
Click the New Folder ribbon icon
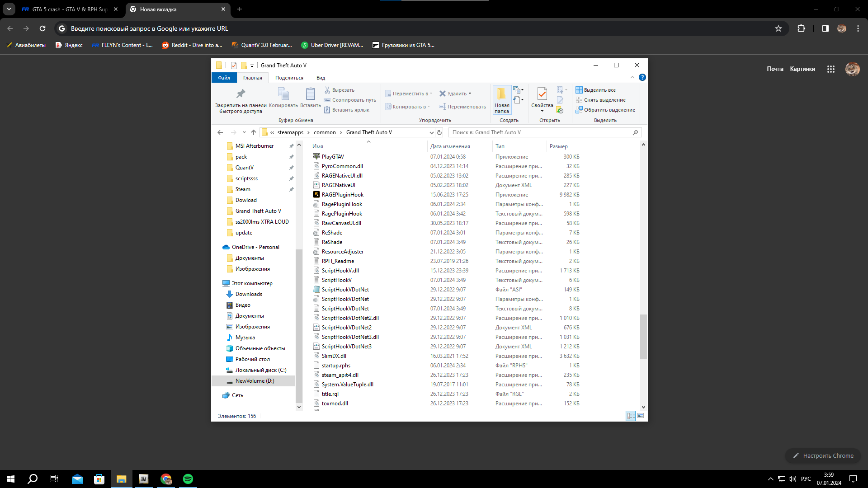[x=501, y=94]
